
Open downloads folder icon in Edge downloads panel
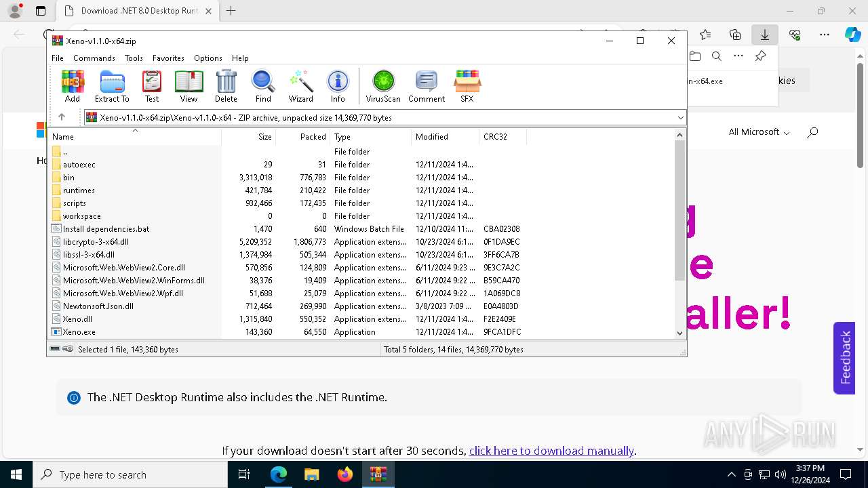[x=694, y=56]
